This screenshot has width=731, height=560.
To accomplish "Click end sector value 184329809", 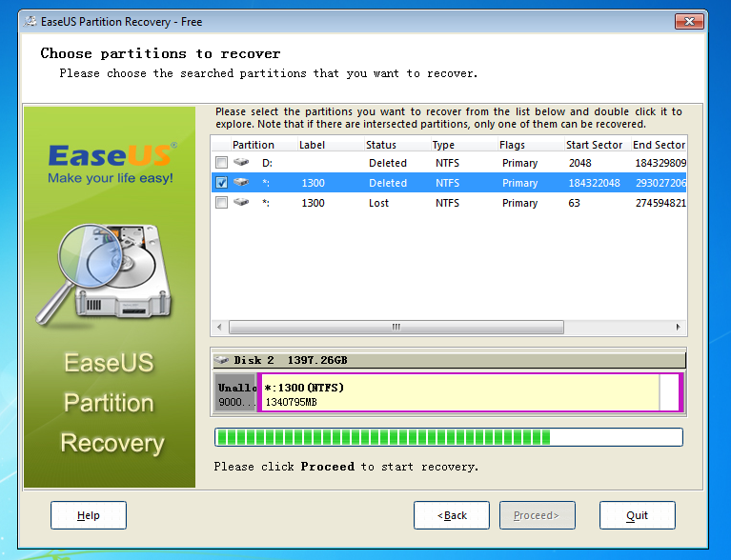I will 660,163.
